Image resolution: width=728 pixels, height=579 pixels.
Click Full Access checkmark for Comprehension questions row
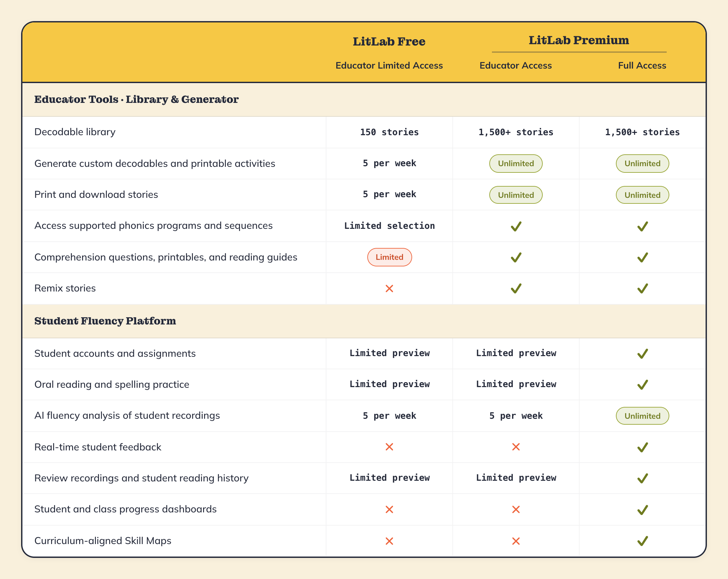tap(642, 257)
